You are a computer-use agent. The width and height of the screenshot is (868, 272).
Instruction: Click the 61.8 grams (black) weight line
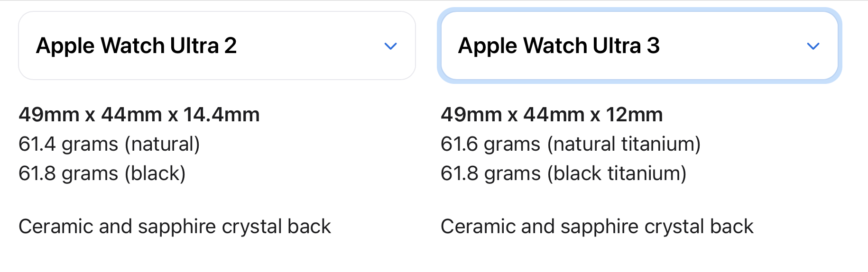[102, 173]
